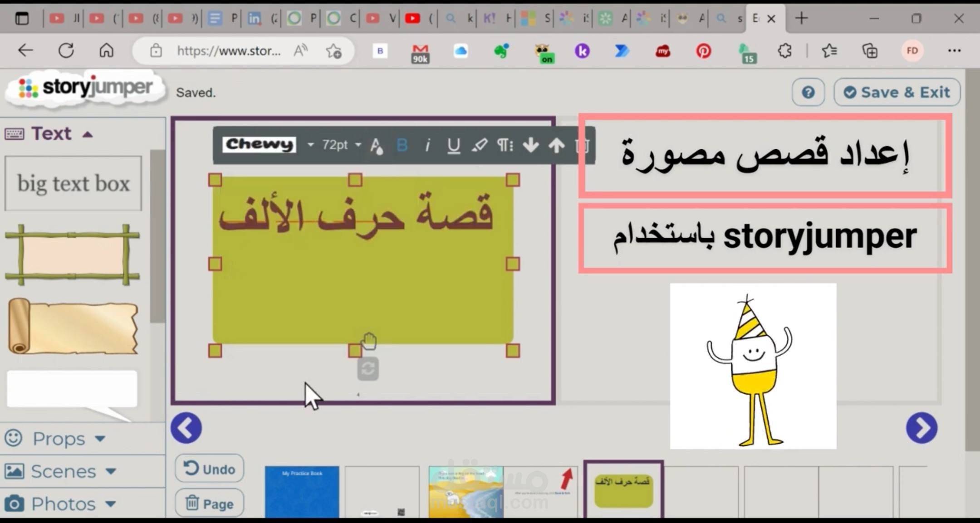The height and width of the screenshot is (523, 980).
Task: Go to previous page with left arrow
Action: pos(186,428)
